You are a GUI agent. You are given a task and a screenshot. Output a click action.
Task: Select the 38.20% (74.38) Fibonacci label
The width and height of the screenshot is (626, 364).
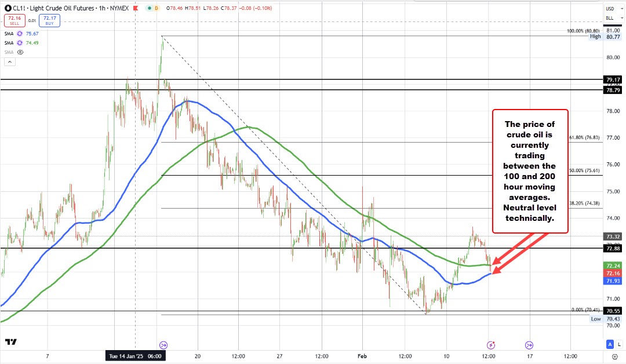[584, 203]
